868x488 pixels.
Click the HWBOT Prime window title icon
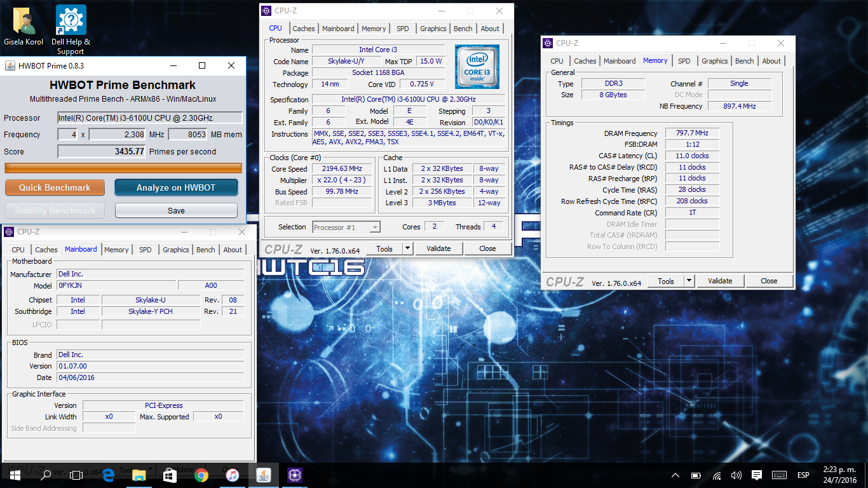pyautogui.click(x=11, y=65)
